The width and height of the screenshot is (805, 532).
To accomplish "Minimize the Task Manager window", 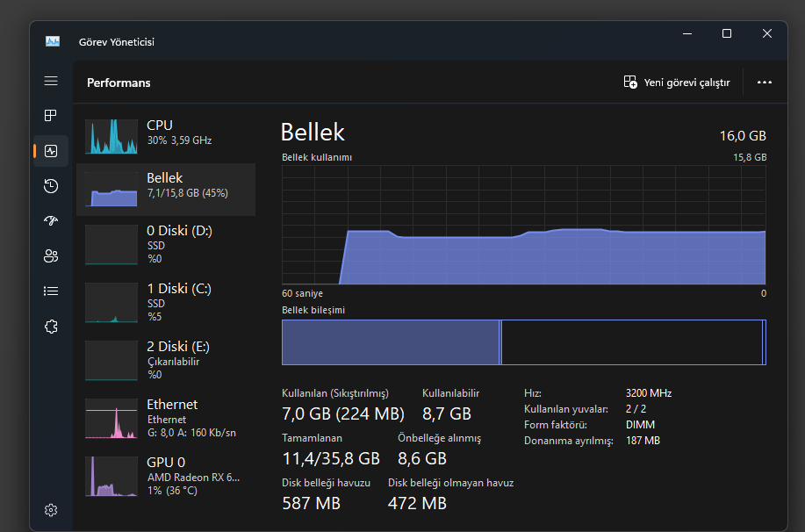I will [x=687, y=33].
